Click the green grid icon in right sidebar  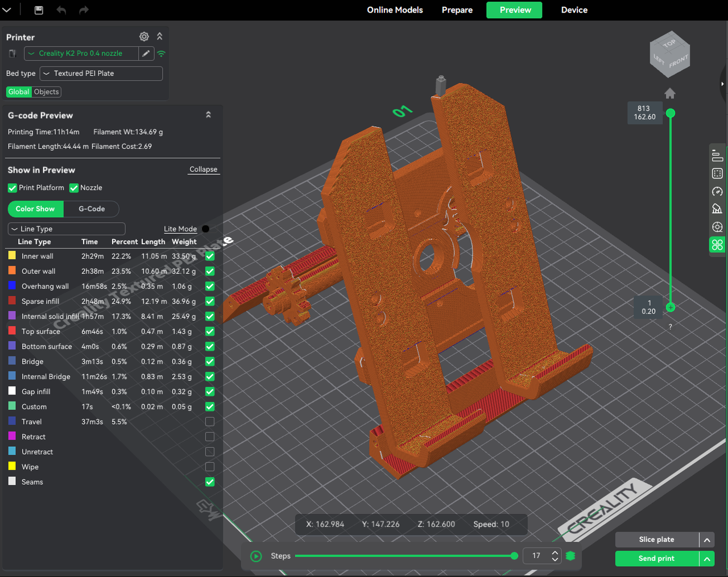click(717, 245)
